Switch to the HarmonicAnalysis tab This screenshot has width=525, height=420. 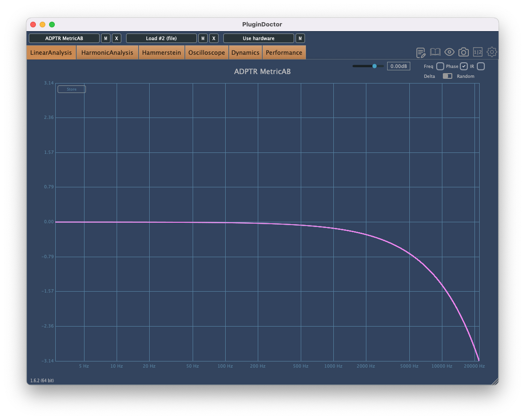click(107, 52)
